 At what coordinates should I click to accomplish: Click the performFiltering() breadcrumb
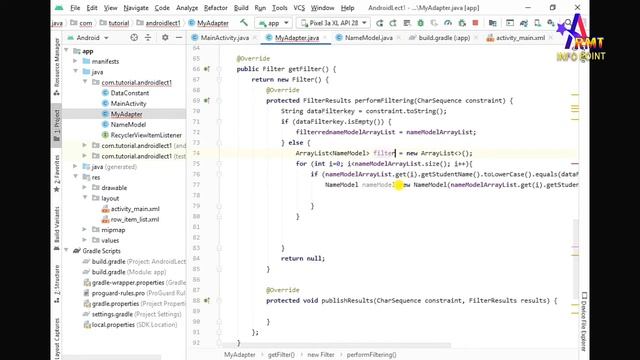pyautogui.click(x=371, y=355)
